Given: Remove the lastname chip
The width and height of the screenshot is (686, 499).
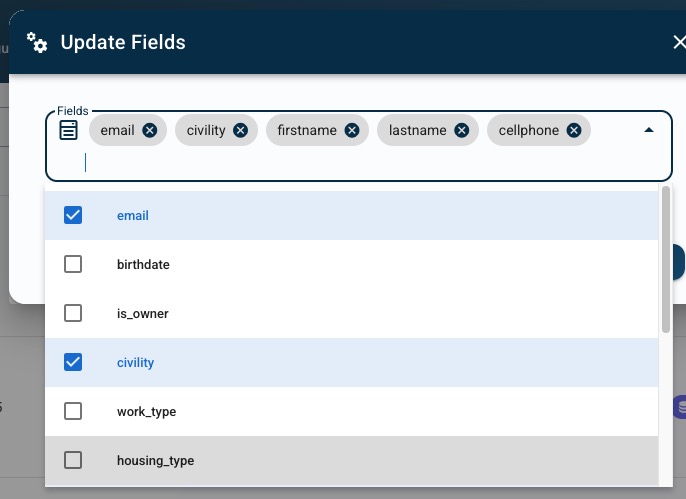Looking at the screenshot, I should pyautogui.click(x=462, y=130).
